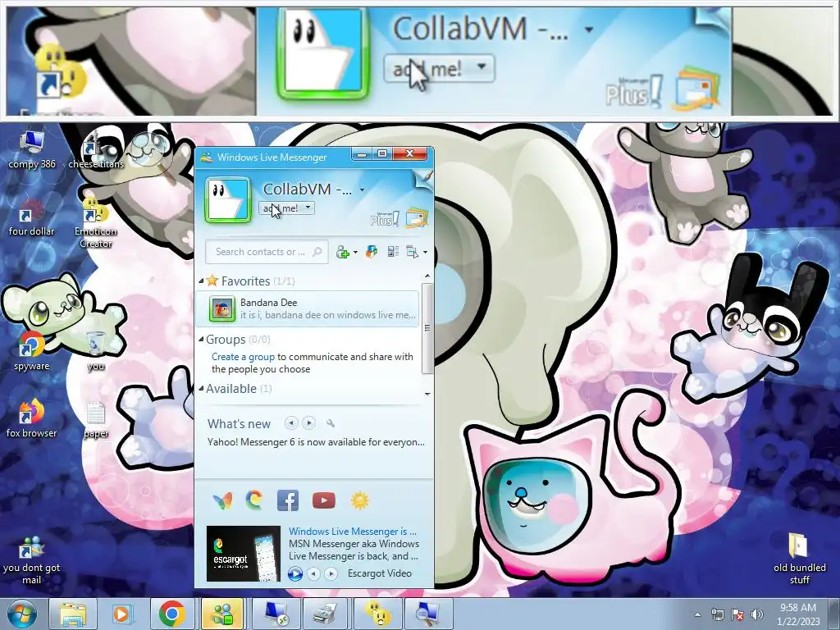The image size is (840, 630).
Task: Click the 'fox browser' Firefox desktop shortcut
Action: point(32,419)
